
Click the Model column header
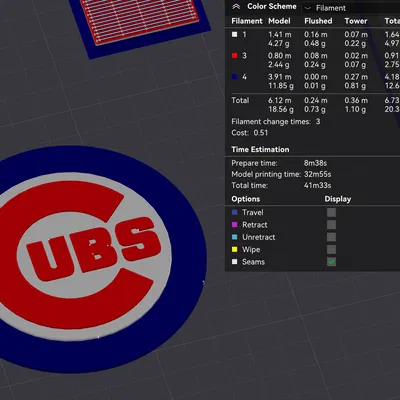click(279, 21)
